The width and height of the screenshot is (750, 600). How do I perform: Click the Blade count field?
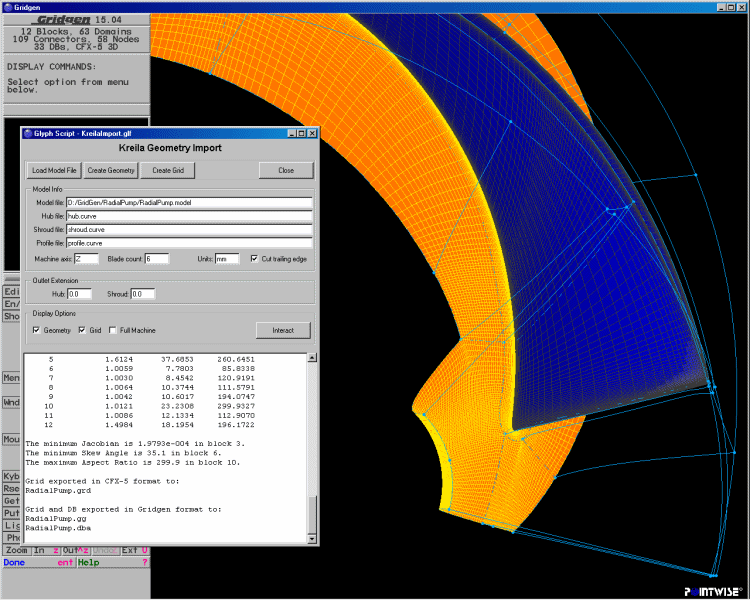157,259
